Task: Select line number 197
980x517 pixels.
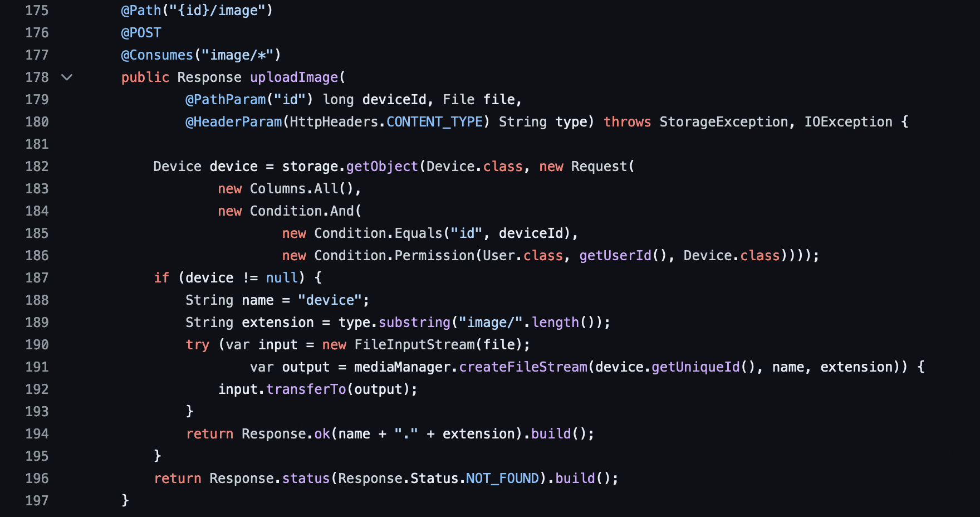Action: 37,501
